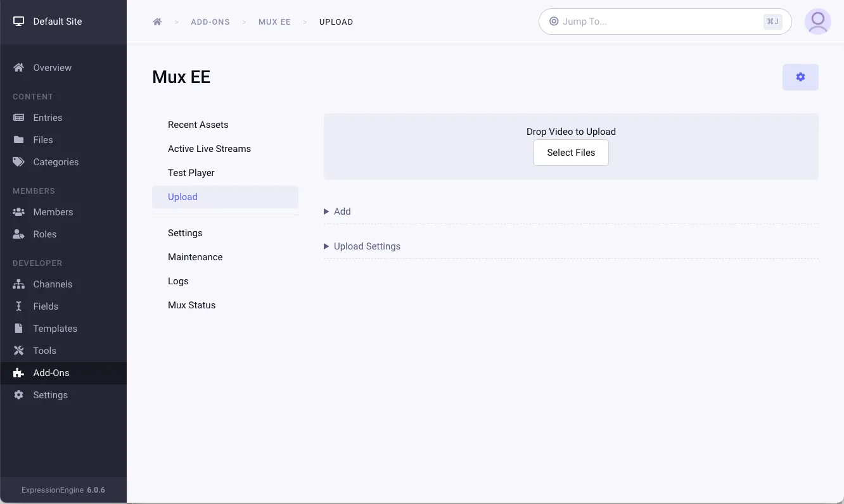Click MUX EE breadcrumb link
Screen dimensions: 844x504
[274, 22]
